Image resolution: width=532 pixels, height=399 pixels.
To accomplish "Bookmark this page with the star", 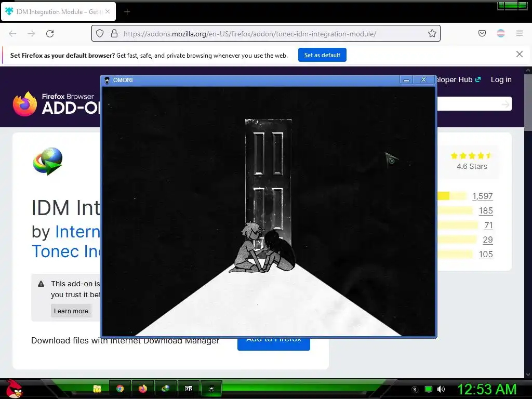I will (x=432, y=33).
